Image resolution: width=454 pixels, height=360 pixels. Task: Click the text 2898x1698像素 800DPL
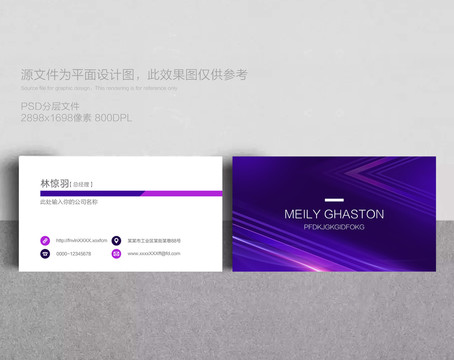point(76,118)
